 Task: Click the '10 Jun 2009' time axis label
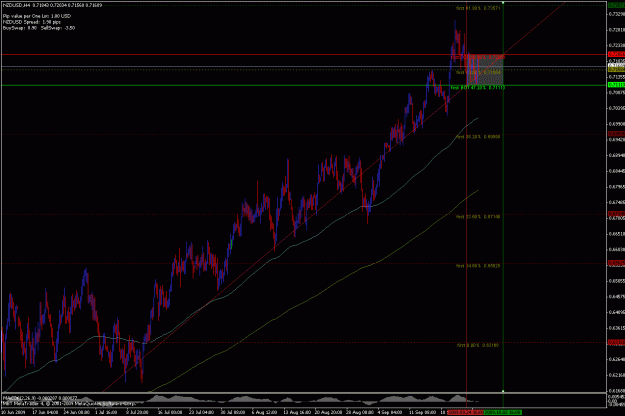point(13,412)
